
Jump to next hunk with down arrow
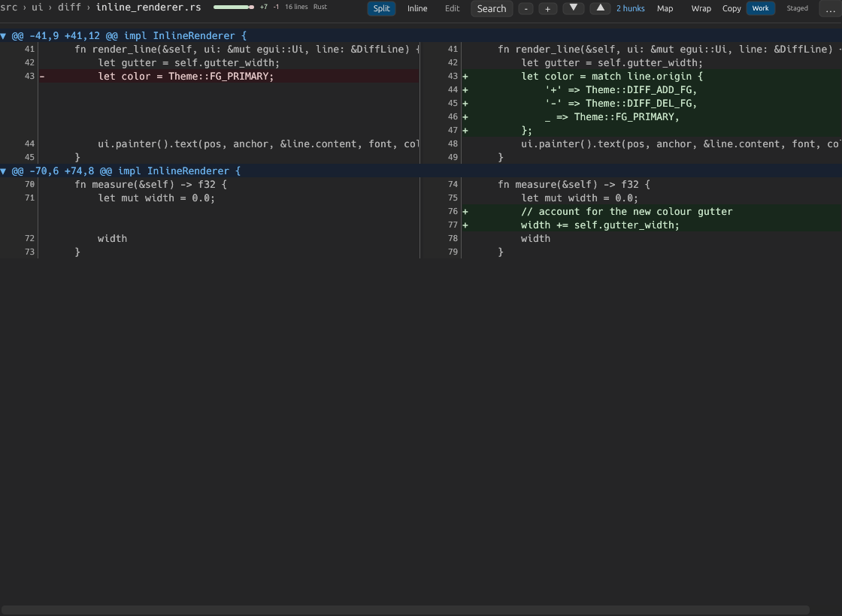tap(574, 8)
